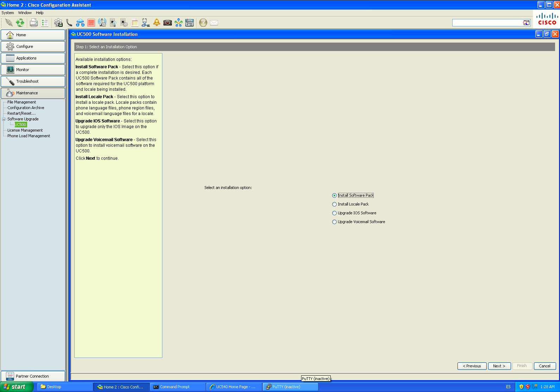Viewport: 560px width, 392px height.
Task: Select License Management in tree
Action: tap(25, 130)
